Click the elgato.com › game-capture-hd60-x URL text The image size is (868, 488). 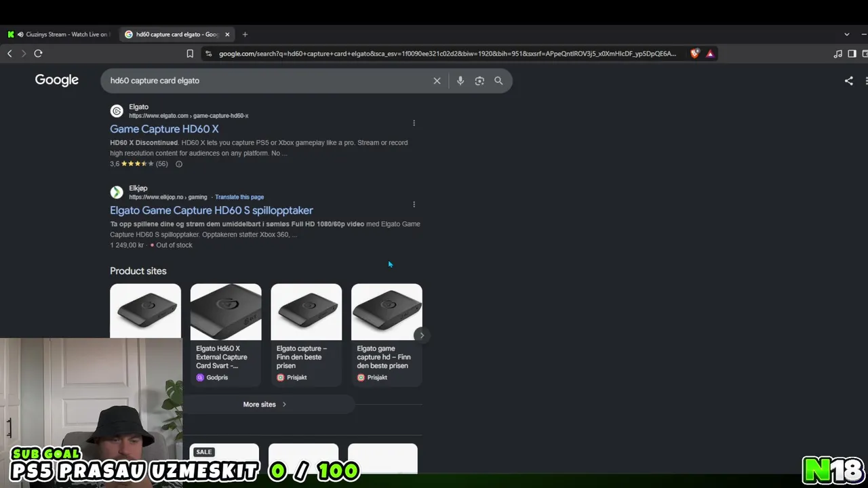[x=189, y=116]
